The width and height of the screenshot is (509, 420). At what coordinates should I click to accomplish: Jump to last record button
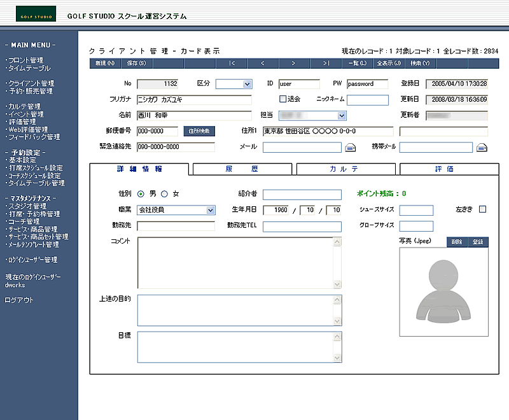(x=326, y=63)
